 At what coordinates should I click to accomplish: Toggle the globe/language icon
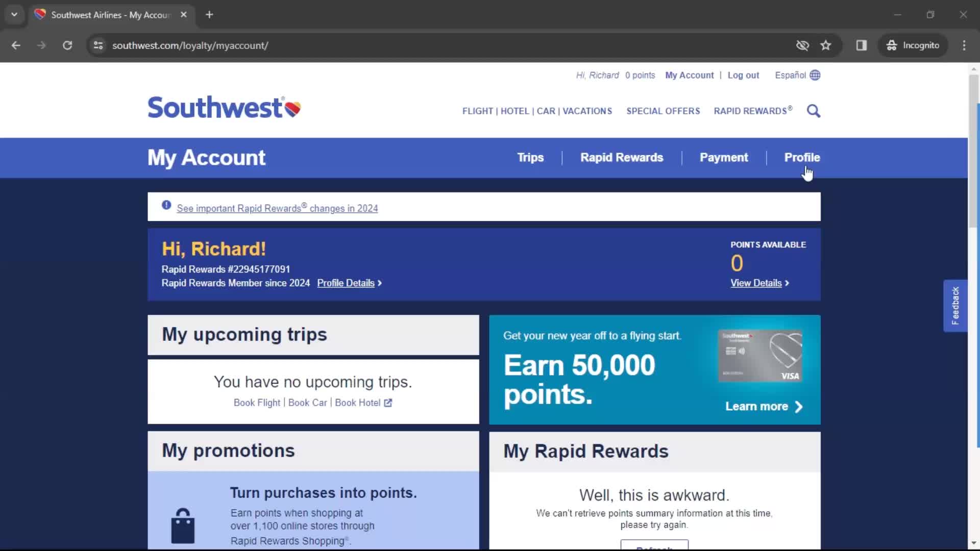point(816,74)
